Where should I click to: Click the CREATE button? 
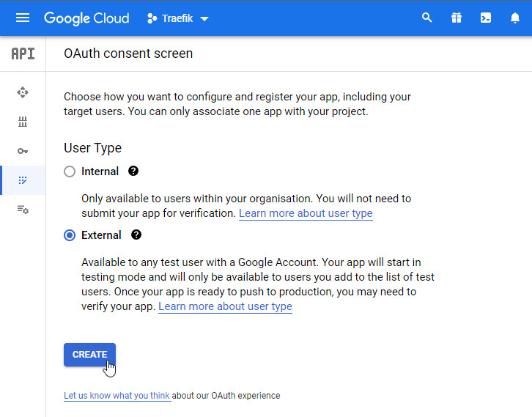pyautogui.click(x=89, y=354)
